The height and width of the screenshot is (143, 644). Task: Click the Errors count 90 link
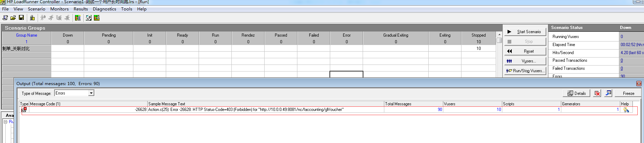point(623,76)
